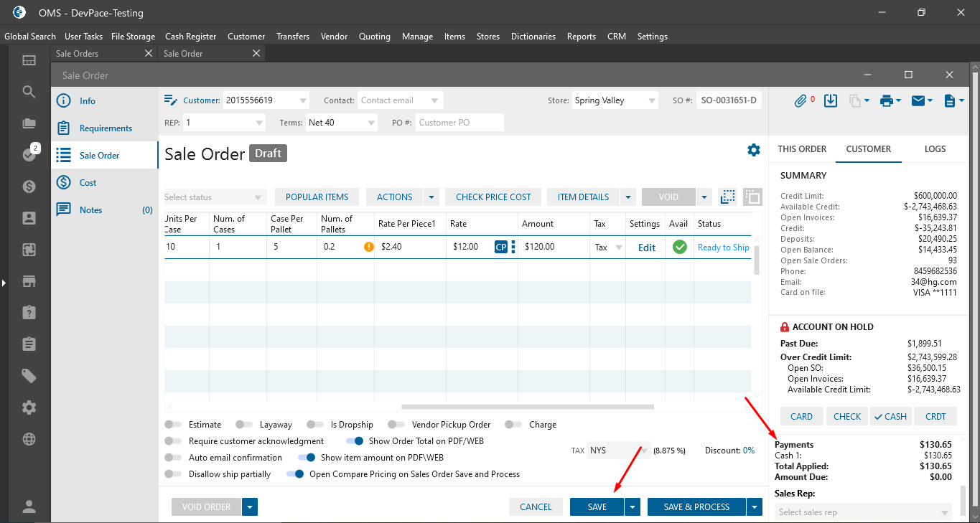
Task: Open the folders icon in left sidebar
Action: [29, 123]
